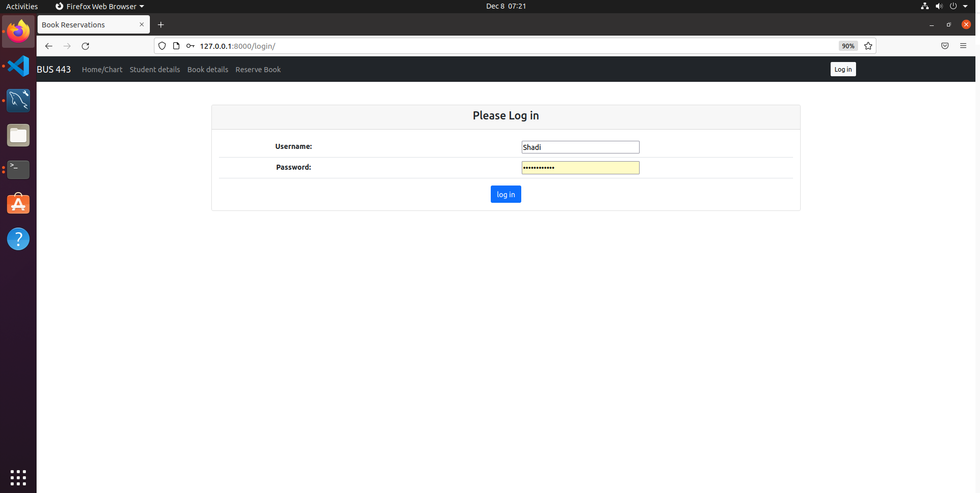The width and height of the screenshot is (980, 493).
Task: Open Ubuntu Software from the dock
Action: (18, 204)
